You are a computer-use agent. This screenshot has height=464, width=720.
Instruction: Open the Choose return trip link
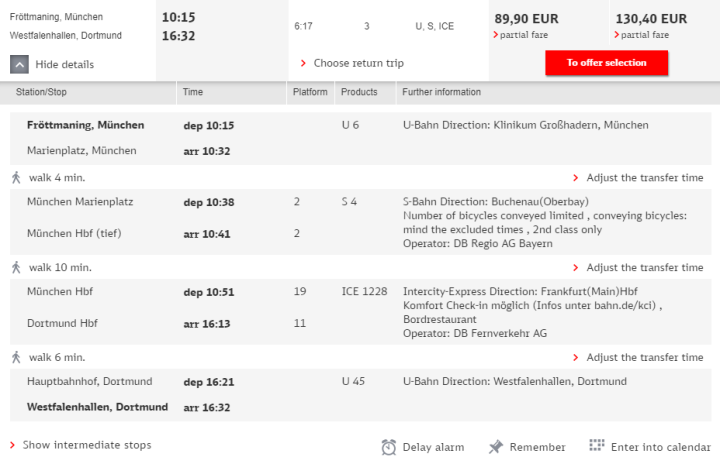click(x=359, y=63)
